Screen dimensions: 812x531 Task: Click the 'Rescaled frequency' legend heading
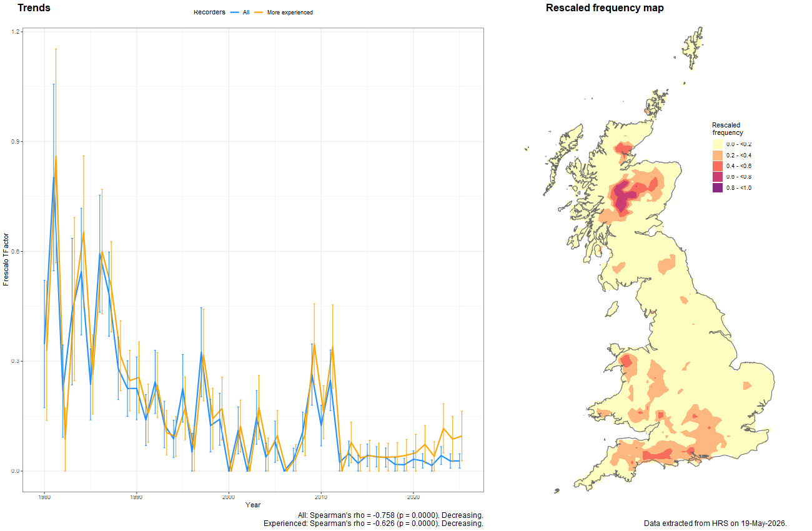pos(728,129)
